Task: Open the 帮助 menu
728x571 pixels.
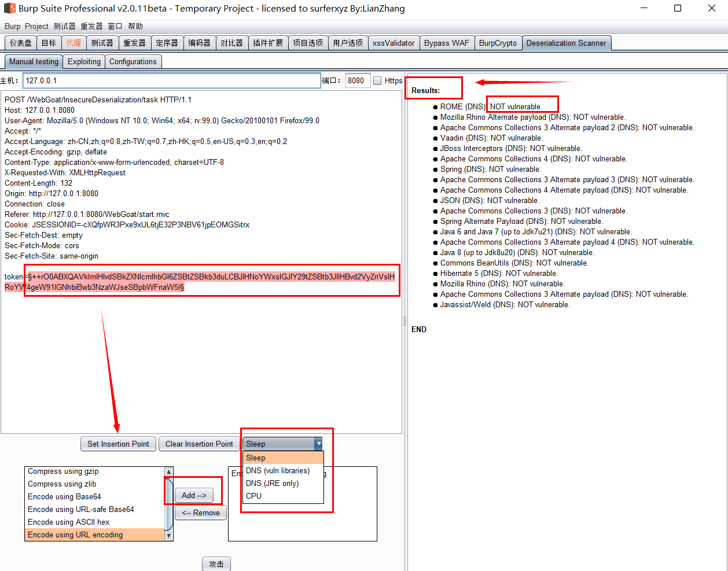Action: coord(135,27)
